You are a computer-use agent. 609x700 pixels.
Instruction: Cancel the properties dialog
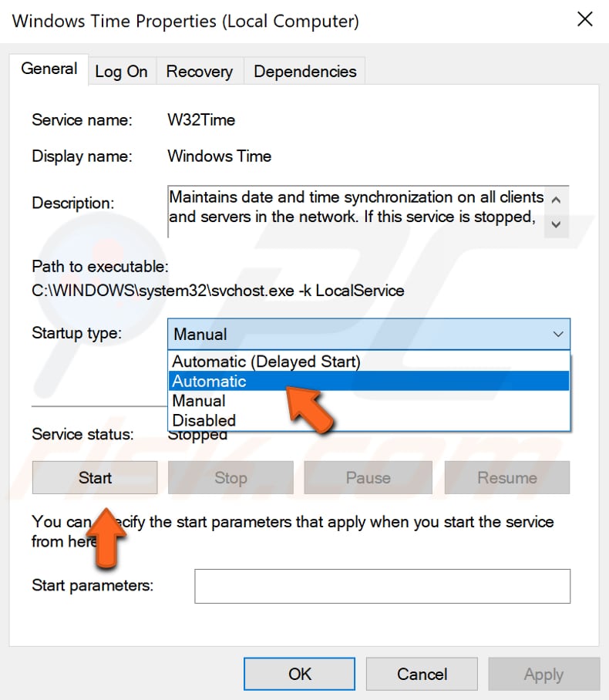point(421,673)
